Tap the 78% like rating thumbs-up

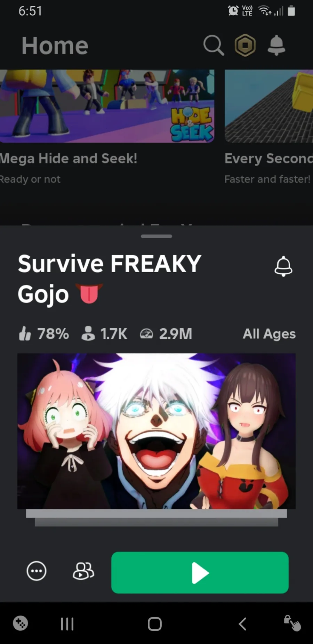pyautogui.click(x=25, y=333)
